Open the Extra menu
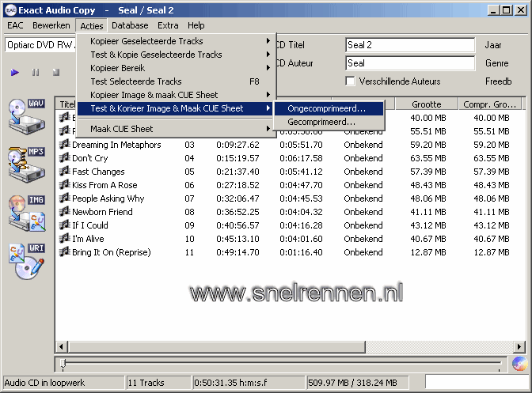 (x=168, y=25)
